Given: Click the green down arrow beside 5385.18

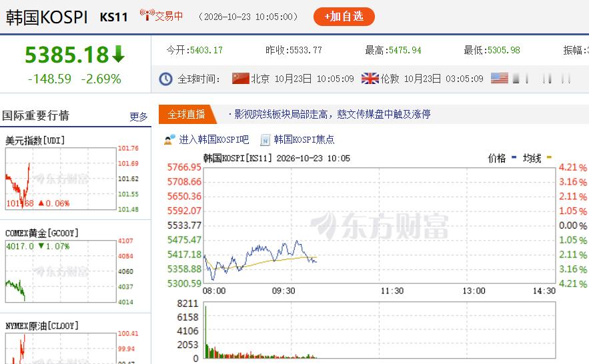Looking at the screenshot, I should (x=118, y=54).
